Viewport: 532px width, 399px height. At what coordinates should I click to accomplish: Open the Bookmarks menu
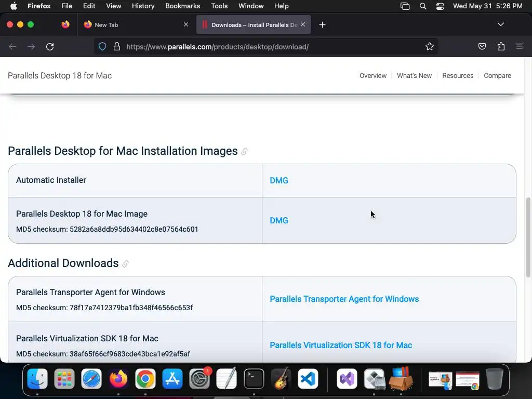click(x=182, y=6)
